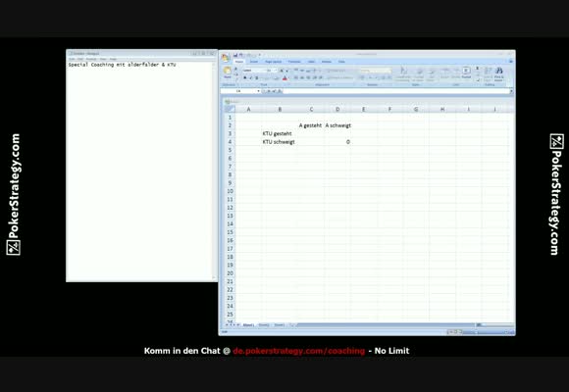Click the Excel Office button logo
The image size is (569, 392).
pos(226,57)
